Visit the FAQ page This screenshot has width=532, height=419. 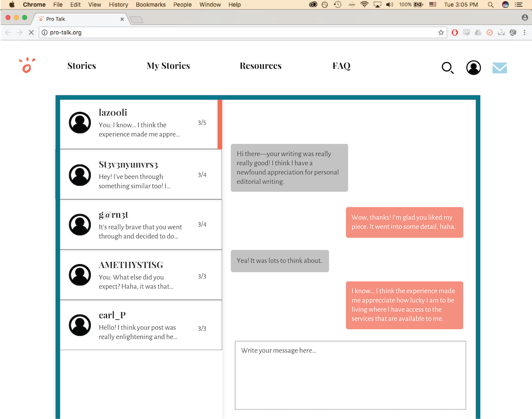click(x=342, y=66)
